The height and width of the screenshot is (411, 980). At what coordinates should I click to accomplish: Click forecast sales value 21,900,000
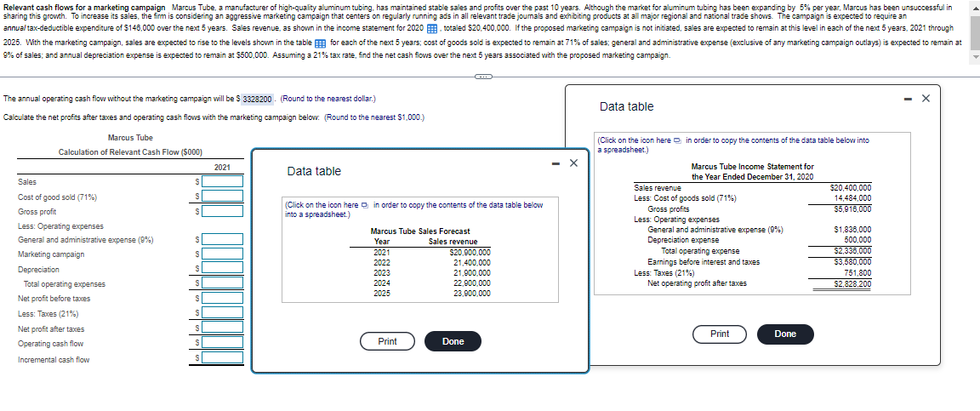click(x=472, y=273)
